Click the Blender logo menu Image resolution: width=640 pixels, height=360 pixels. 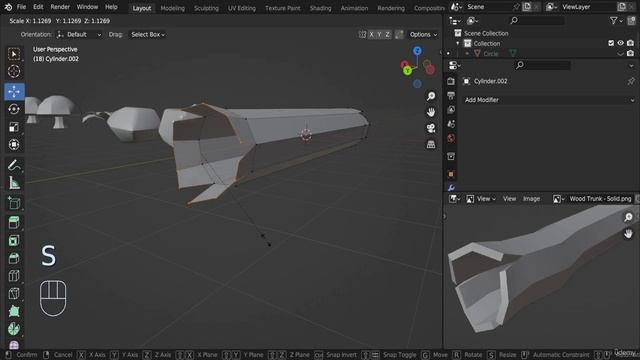(8, 7)
